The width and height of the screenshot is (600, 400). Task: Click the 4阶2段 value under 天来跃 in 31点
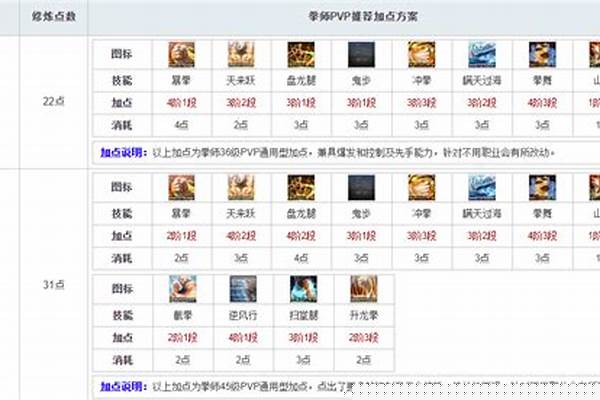pos(241,236)
